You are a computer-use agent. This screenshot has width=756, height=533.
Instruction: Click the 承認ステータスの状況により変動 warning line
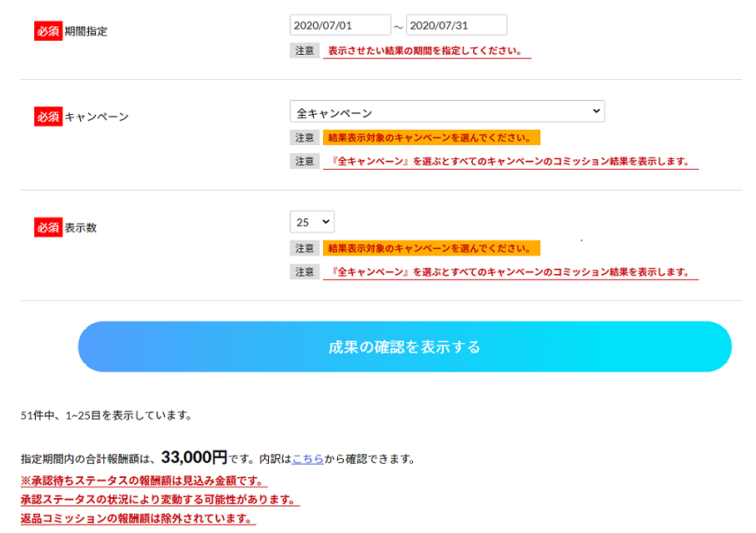point(159,500)
